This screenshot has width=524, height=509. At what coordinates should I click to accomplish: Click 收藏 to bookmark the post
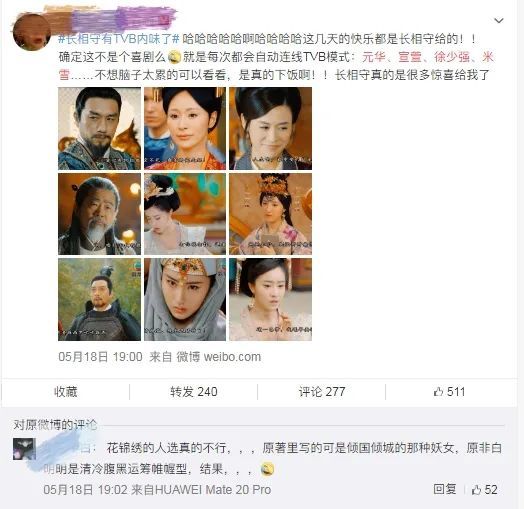(x=66, y=391)
